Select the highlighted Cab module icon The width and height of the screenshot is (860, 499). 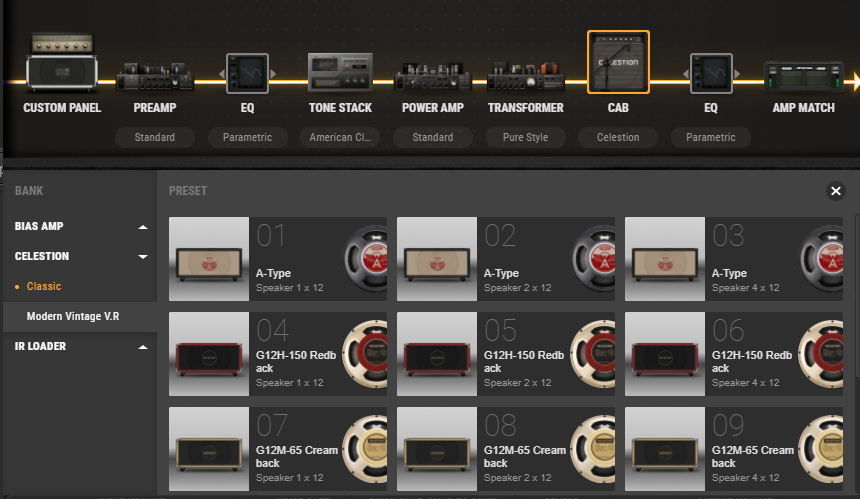(618, 62)
